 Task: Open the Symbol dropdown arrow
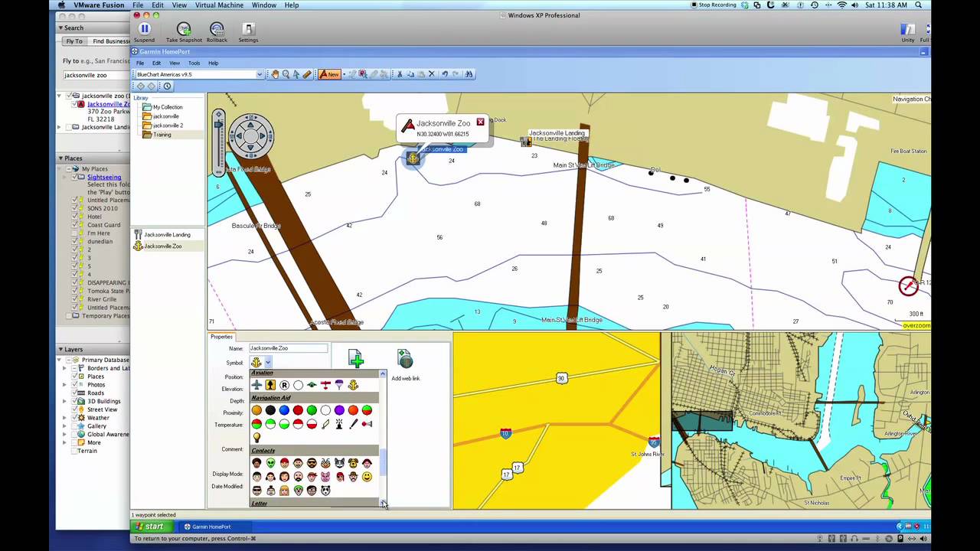coord(268,363)
